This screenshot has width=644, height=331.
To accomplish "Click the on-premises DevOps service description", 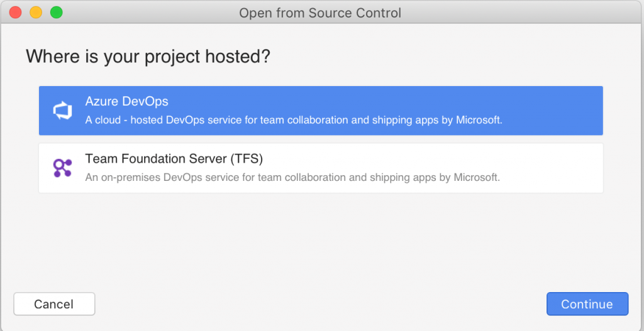I will (292, 178).
